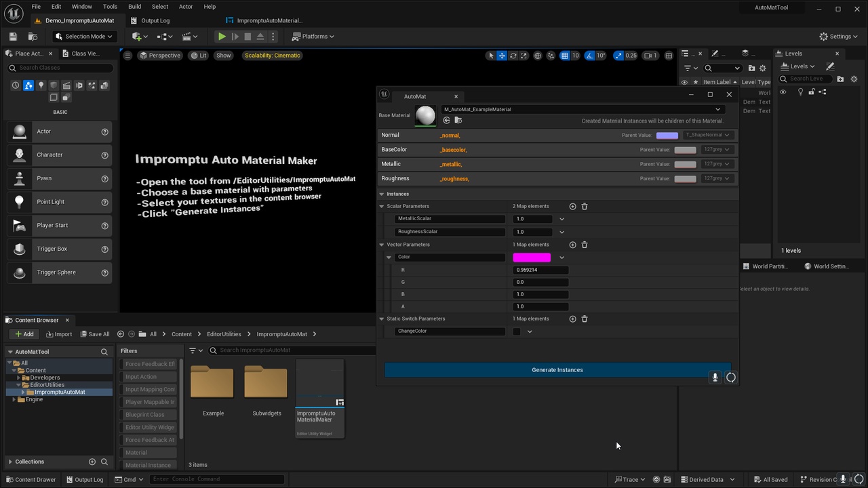The image size is (868, 488).
Task: Click the select cursor tool in viewport
Action: point(491,56)
